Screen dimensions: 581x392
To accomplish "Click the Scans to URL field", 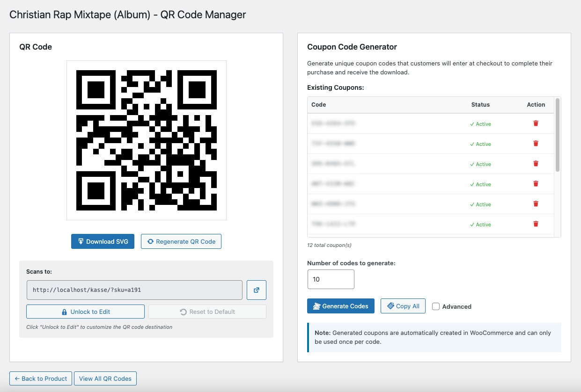I will 134,290.
